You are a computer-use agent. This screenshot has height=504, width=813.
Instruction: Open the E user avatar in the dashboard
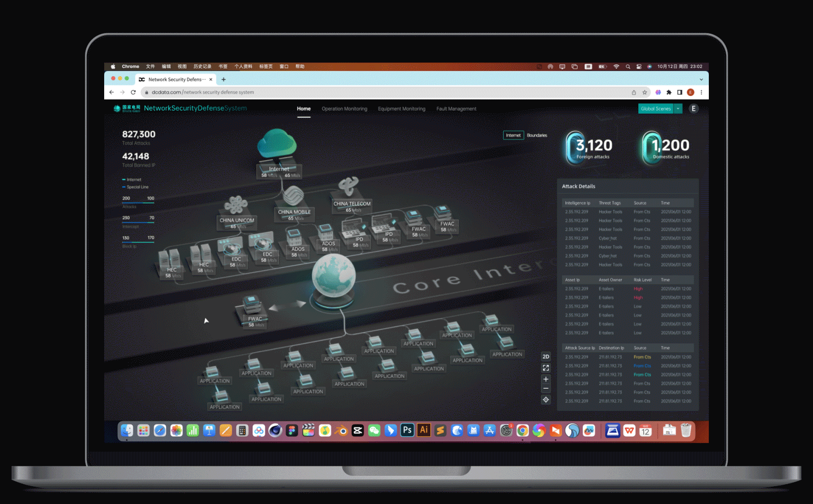point(694,108)
